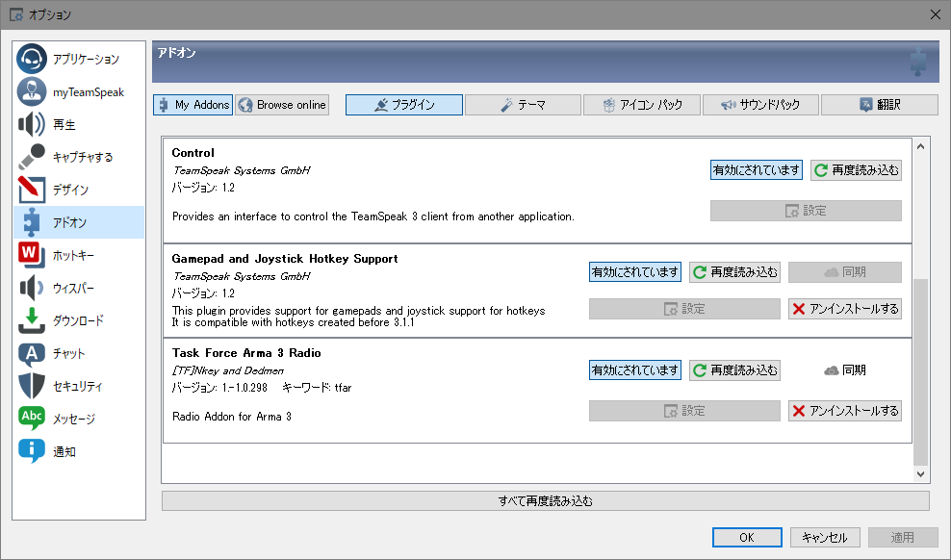951x560 pixels.
Task: Open the キャプチャする microphone icon
Action: click(32, 157)
